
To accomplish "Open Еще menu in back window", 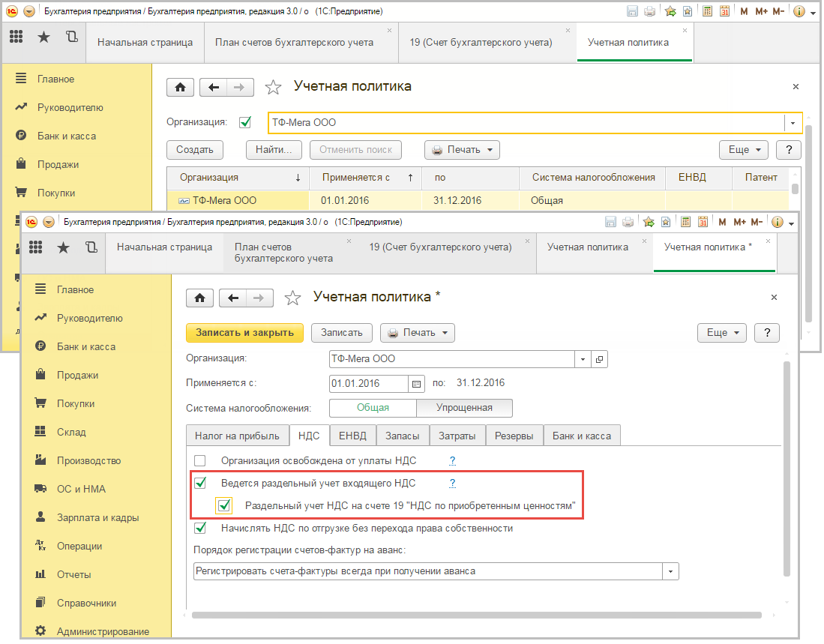I will 744,150.
